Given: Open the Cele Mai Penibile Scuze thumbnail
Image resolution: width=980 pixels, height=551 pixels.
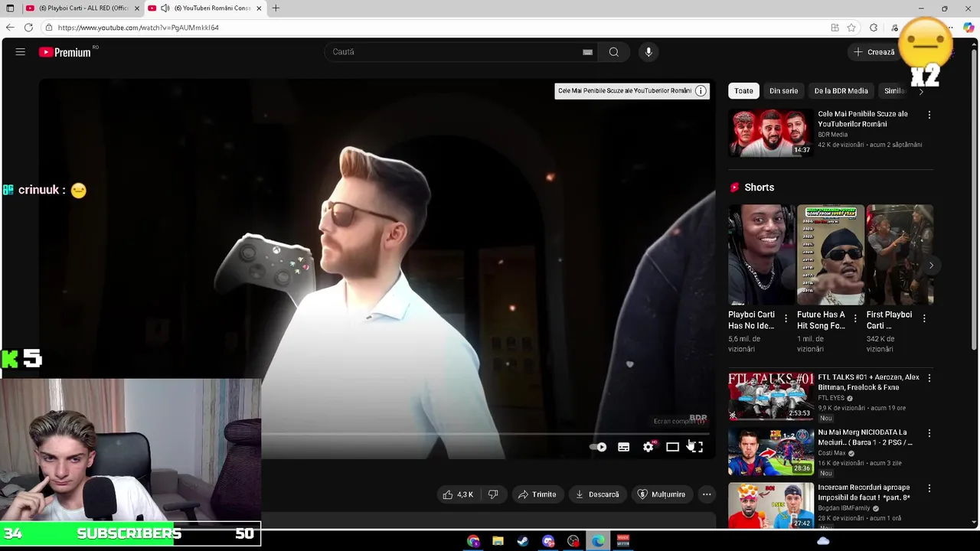Looking at the screenshot, I should pos(770,133).
